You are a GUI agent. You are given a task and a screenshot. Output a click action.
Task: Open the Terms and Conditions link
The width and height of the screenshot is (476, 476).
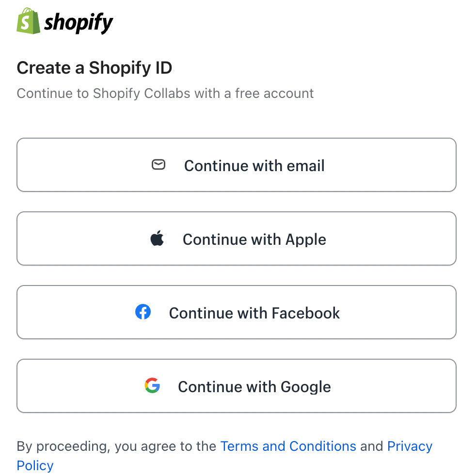click(288, 446)
